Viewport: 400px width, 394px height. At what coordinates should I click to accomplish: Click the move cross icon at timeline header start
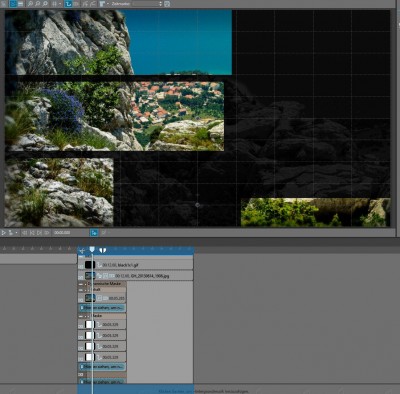tap(82, 250)
